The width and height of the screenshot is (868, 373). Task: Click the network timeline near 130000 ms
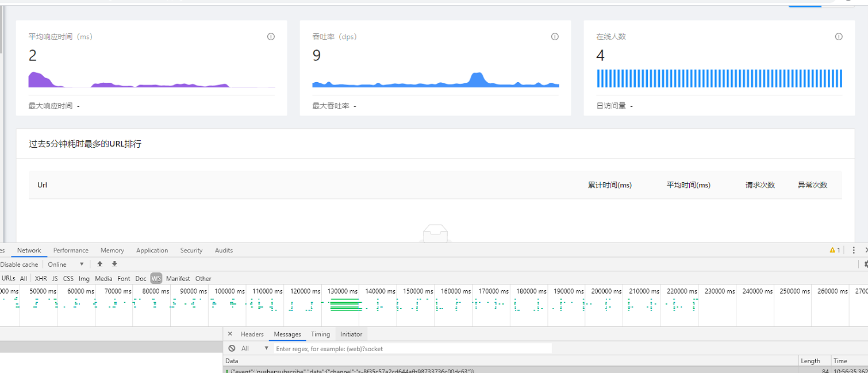pyautogui.click(x=342, y=307)
